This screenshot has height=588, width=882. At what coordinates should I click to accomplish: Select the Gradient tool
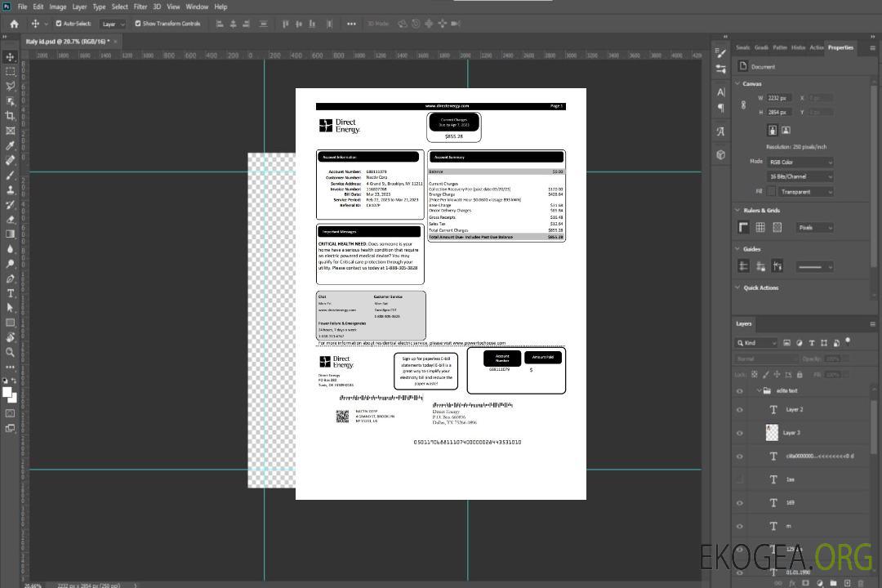coord(11,234)
